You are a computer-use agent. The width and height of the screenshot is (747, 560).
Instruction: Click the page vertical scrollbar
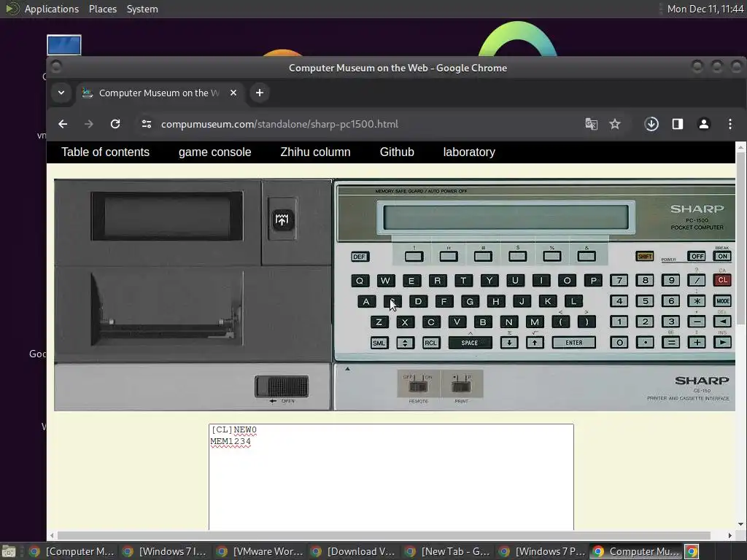740,239
